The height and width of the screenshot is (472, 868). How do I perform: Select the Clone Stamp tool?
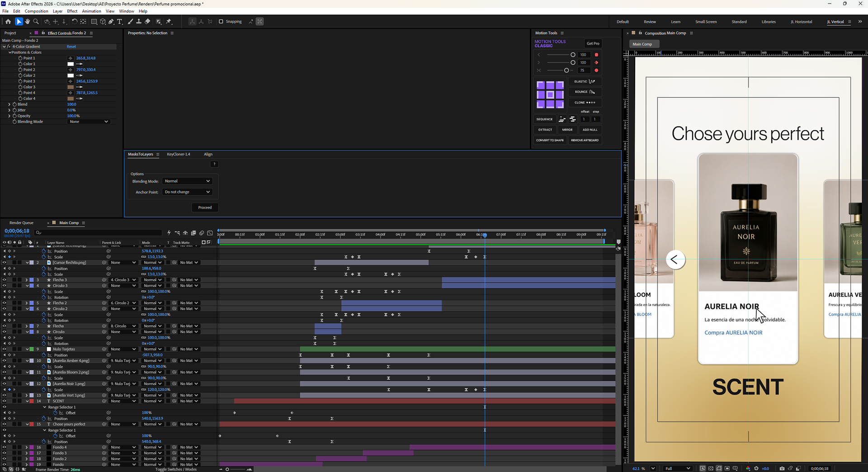[x=139, y=21]
